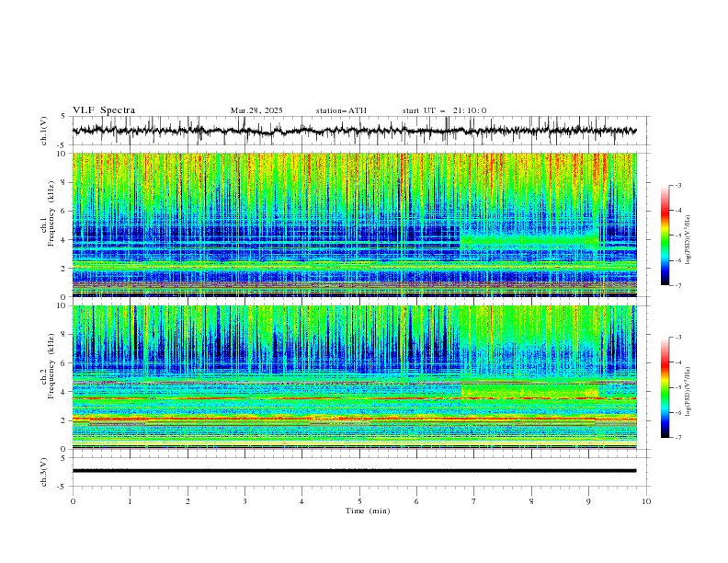Viewport: 728px width, 563px height.
Task: Click time axis tick label 5
Action: point(359,501)
